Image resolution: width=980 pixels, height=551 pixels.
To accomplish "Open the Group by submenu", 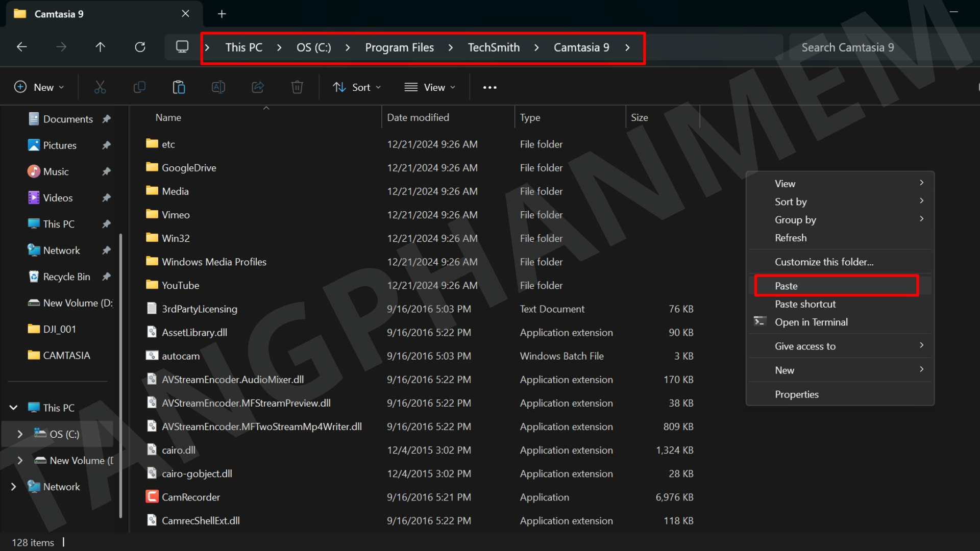I will point(840,220).
